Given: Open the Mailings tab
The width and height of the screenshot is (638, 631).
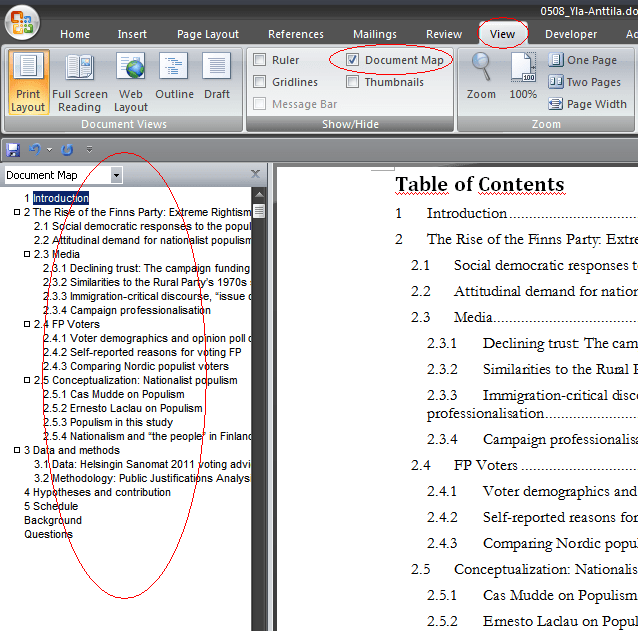Looking at the screenshot, I should coord(375,34).
